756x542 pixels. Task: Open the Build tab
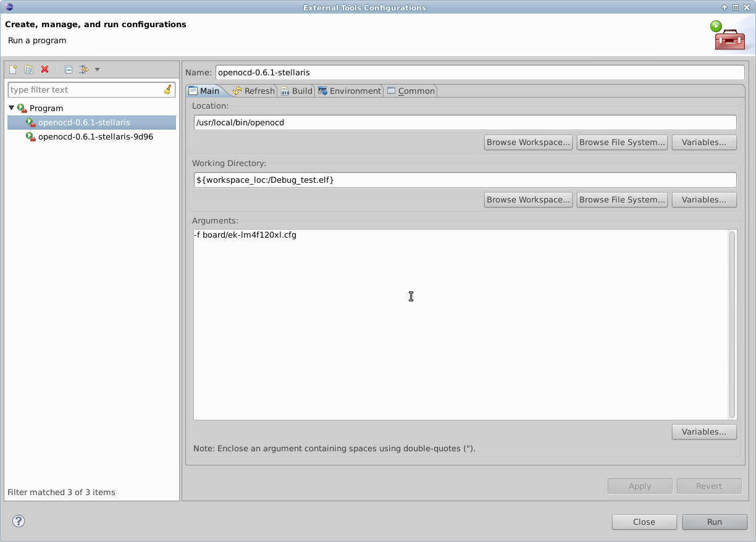coord(296,91)
